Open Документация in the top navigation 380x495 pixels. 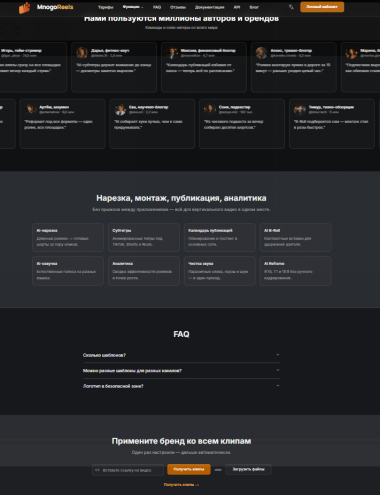(x=209, y=7)
